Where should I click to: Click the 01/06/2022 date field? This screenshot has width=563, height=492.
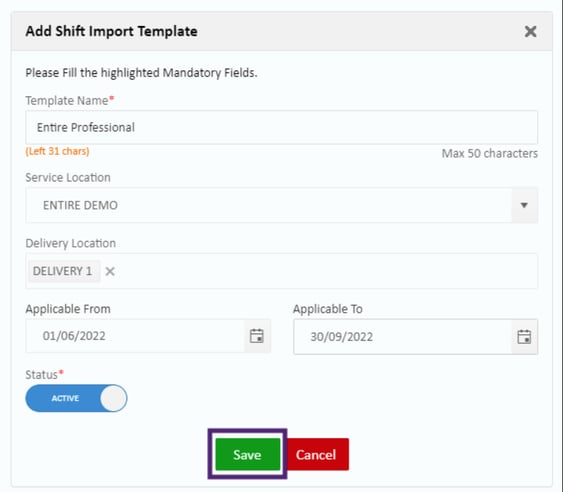tap(135, 336)
